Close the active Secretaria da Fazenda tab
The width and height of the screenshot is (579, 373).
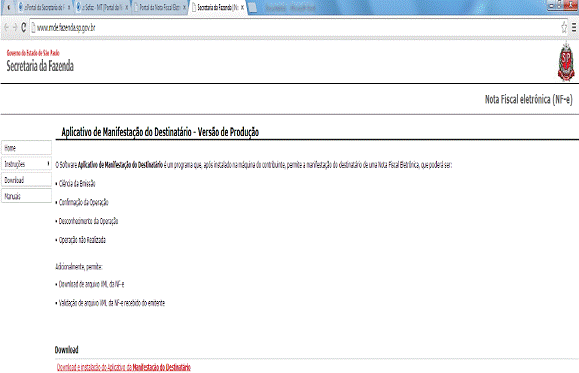click(x=242, y=7)
